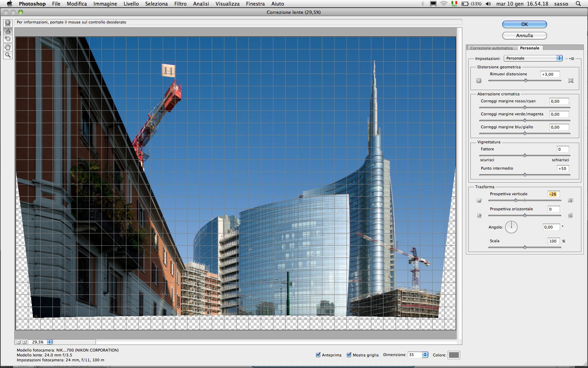Click the Punto intermedio slider
The width and height of the screenshot is (588, 368).
pyautogui.click(x=525, y=175)
